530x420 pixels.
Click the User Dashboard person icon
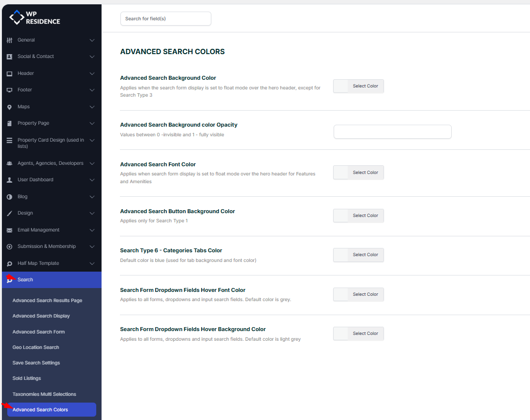tap(9, 180)
